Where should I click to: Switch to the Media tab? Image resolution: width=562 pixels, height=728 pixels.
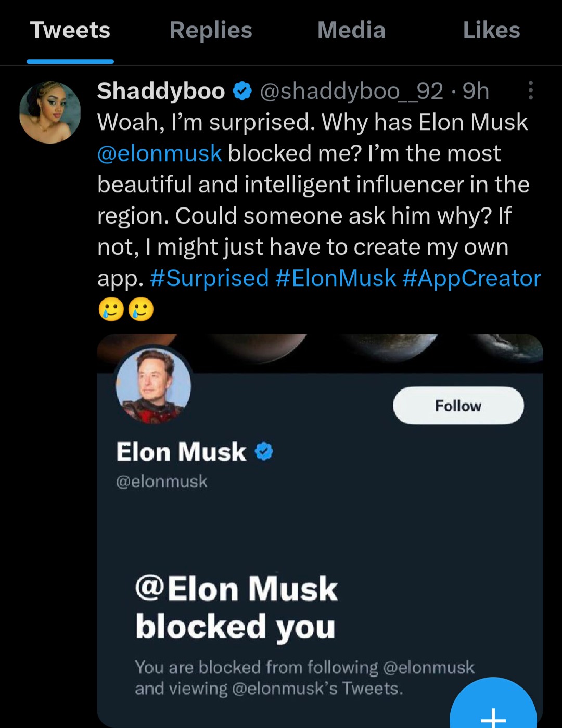(x=351, y=30)
